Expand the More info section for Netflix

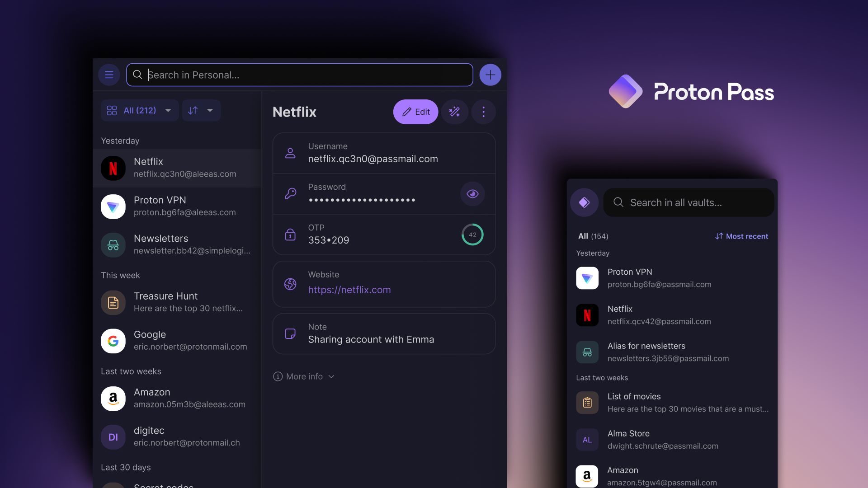[304, 376]
